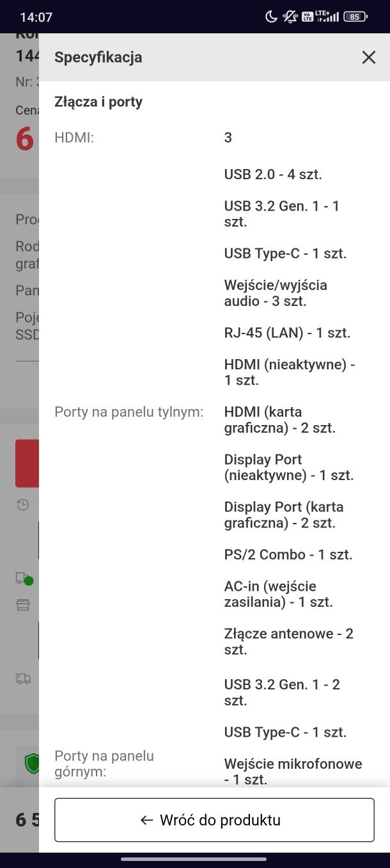The image size is (390, 868).
Task: Tap the VoLTE indicator in status bar
Action: point(307,17)
